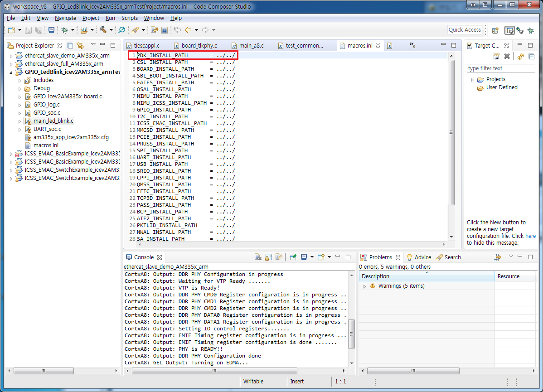
Task: Click the Description column header in Problems
Action: (427, 276)
